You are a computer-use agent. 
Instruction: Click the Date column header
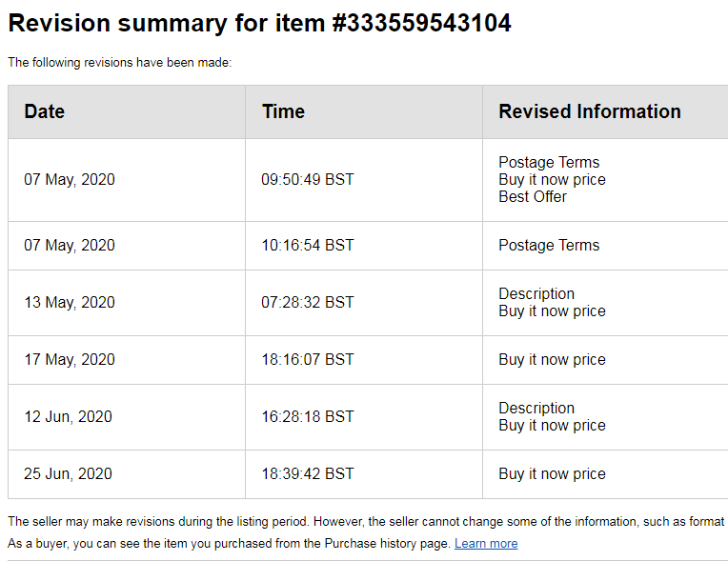(x=45, y=111)
